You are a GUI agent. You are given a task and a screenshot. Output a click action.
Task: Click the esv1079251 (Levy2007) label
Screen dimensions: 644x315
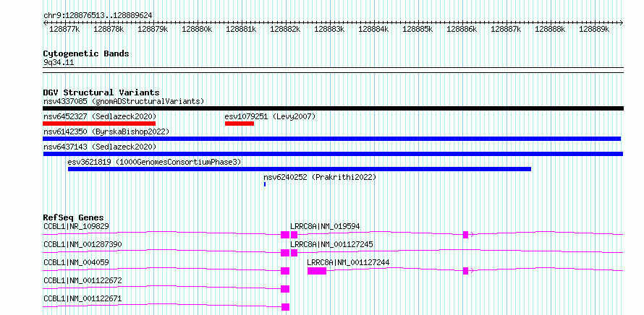[270, 116]
